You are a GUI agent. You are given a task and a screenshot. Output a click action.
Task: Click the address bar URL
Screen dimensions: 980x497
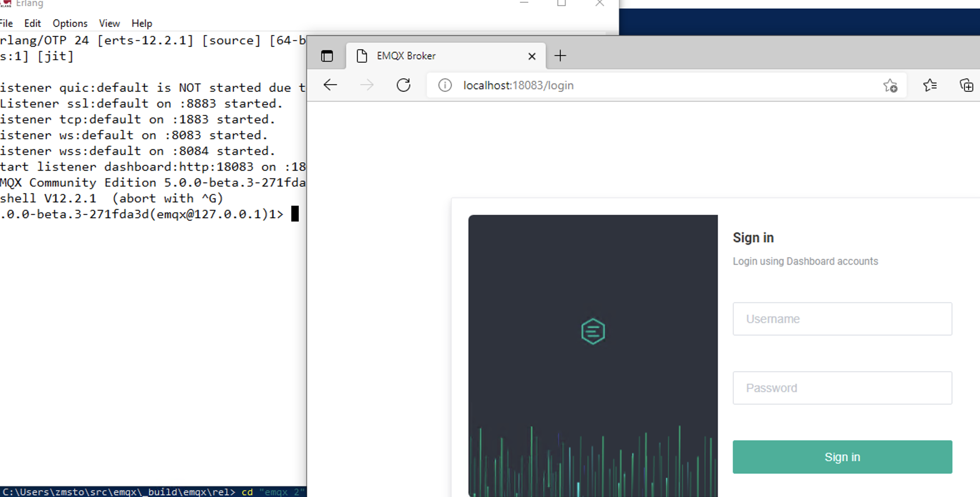point(518,85)
